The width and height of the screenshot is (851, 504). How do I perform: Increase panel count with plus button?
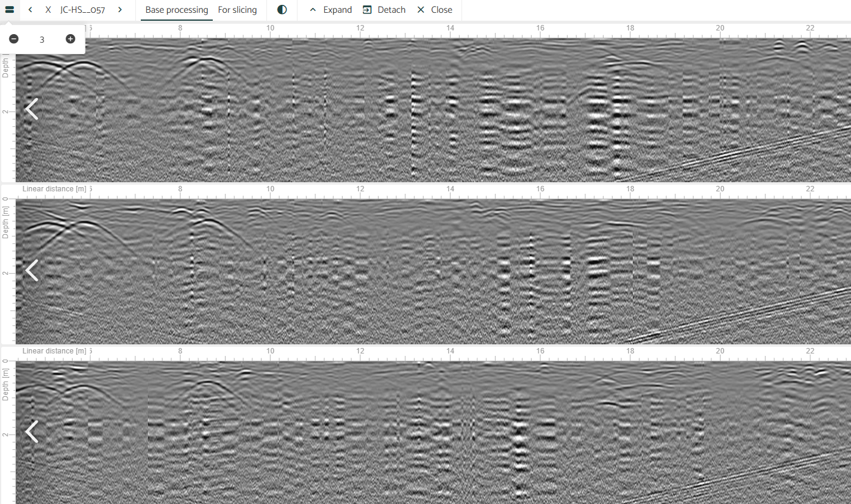click(70, 39)
